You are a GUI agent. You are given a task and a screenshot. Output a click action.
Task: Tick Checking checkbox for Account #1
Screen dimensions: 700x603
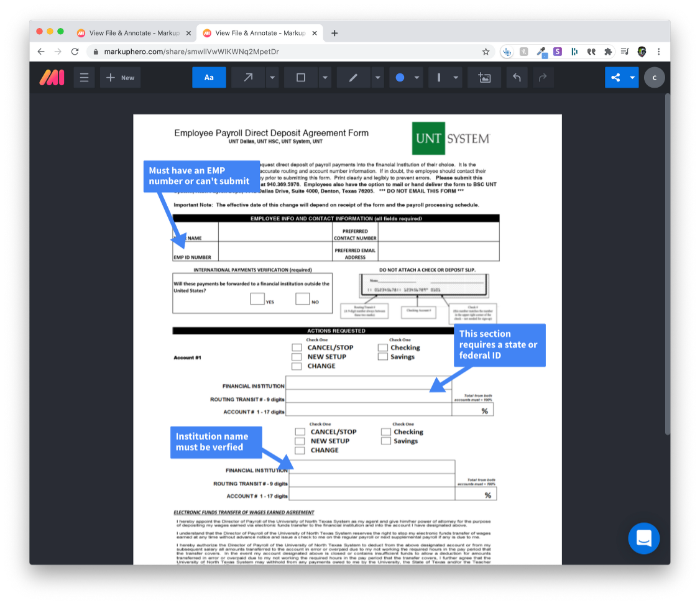point(382,348)
